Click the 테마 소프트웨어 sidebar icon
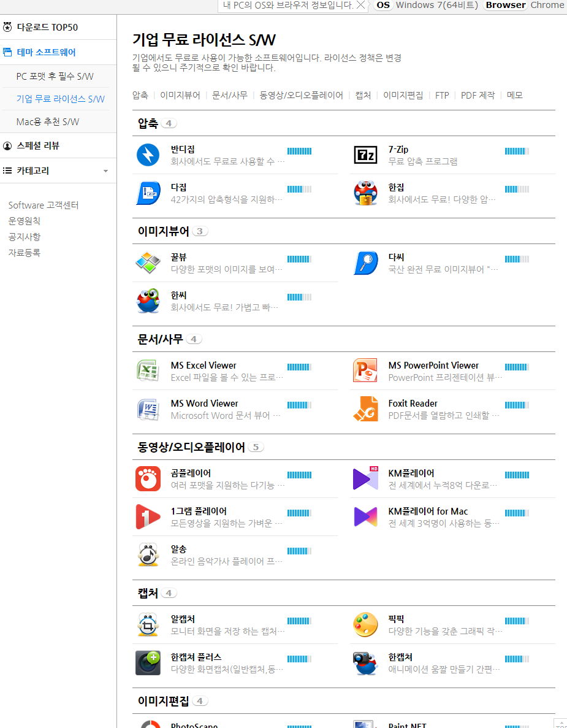The image size is (567, 728). point(7,52)
